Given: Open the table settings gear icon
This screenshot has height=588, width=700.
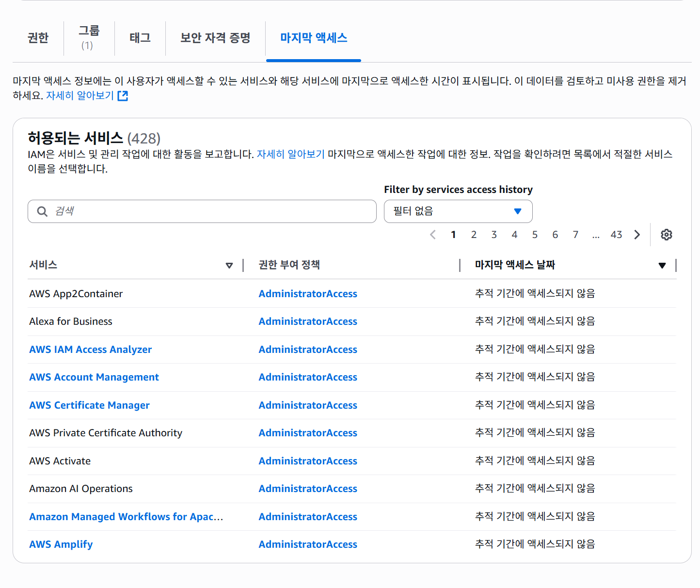Looking at the screenshot, I should [x=667, y=235].
